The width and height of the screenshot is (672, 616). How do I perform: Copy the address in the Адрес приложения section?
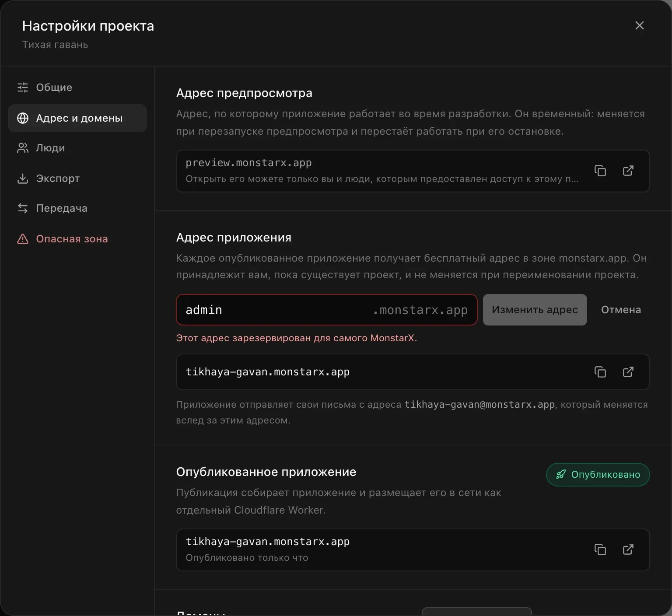tap(600, 372)
